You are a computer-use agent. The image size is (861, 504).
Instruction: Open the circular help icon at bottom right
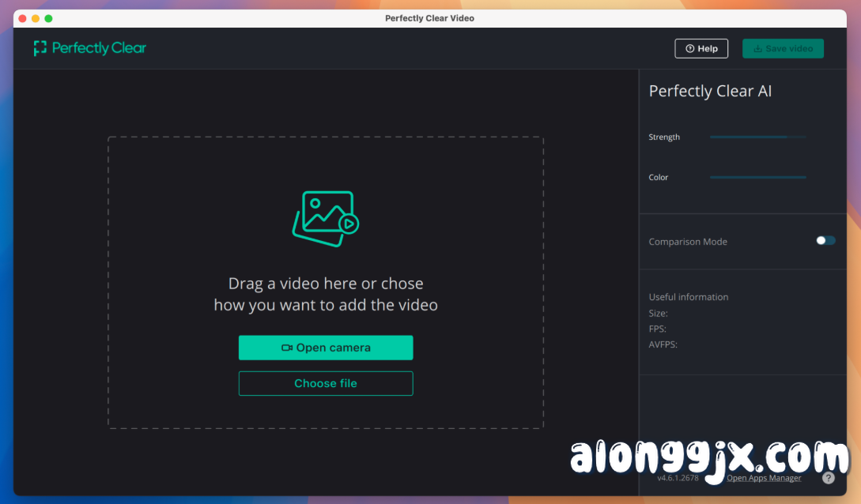tap(828, 478)
